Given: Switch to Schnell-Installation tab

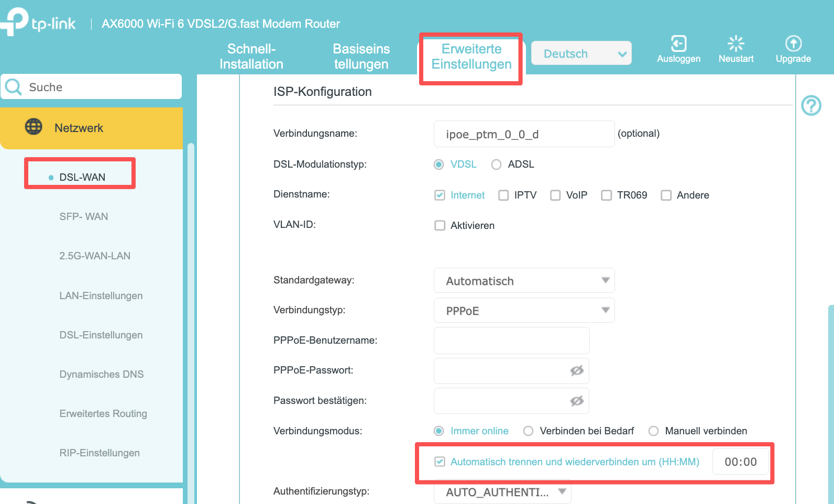Looking at the screenshot, I should pyautogui.click(x=251, y=57).
